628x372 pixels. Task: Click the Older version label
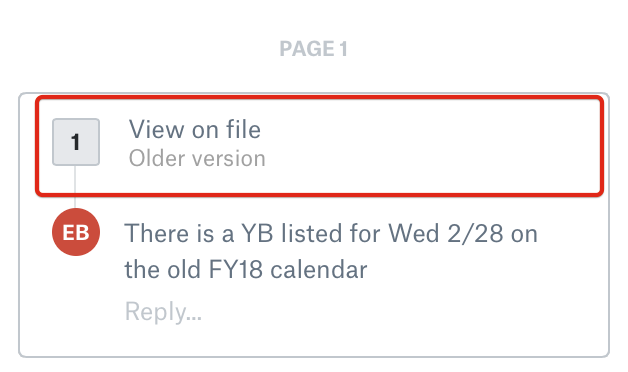[197, 159]
